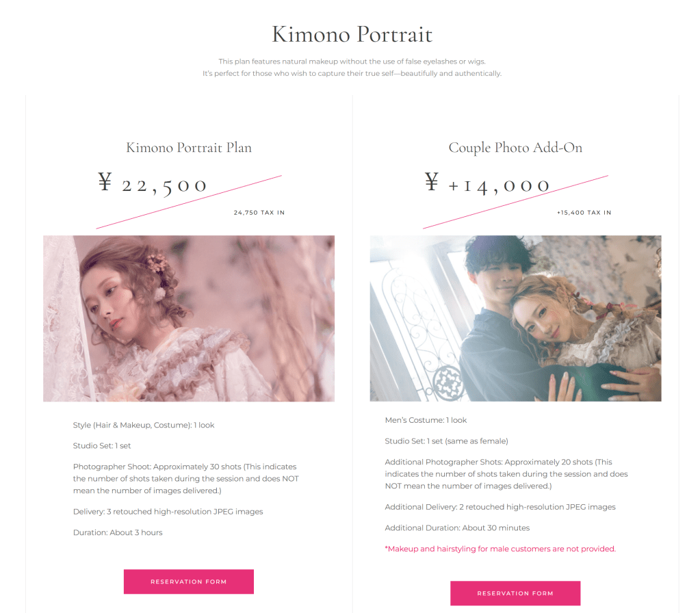Click the pink male makeup notice text

click(500, 549)
